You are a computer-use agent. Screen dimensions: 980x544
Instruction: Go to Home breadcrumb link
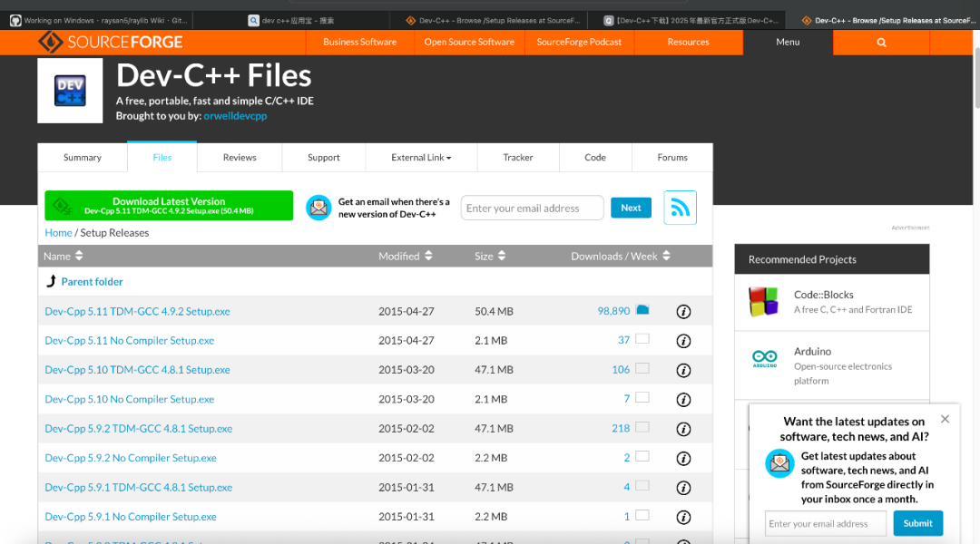coord(58,232)
